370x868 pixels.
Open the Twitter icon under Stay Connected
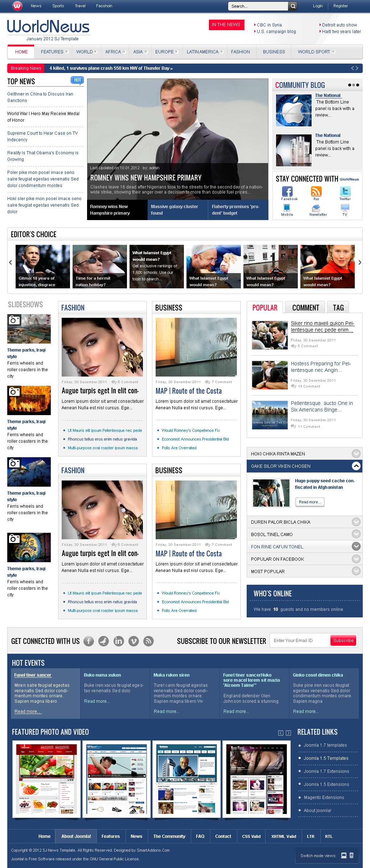coord(345,191)
